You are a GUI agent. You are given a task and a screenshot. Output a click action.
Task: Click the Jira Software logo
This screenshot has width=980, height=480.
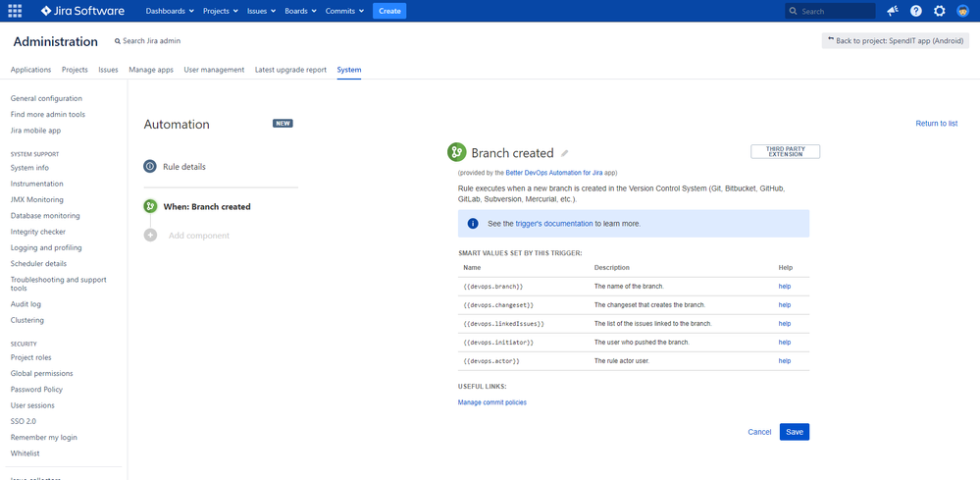pos(82,11)
